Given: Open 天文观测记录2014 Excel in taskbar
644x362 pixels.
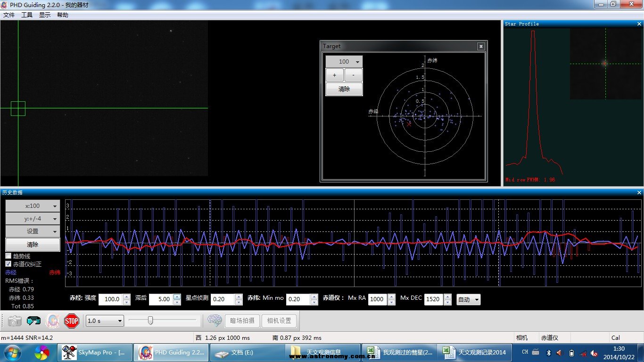Looking at the screenshot, I should click(474, 352).
